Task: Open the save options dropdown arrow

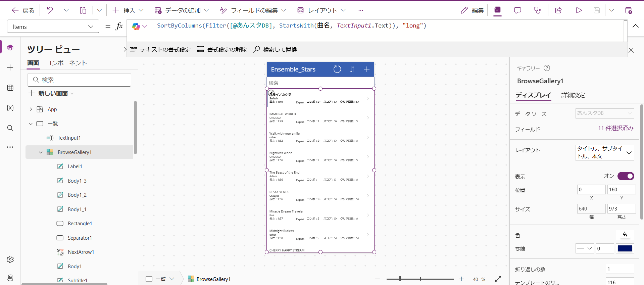Action: click(x=611, y=10)
